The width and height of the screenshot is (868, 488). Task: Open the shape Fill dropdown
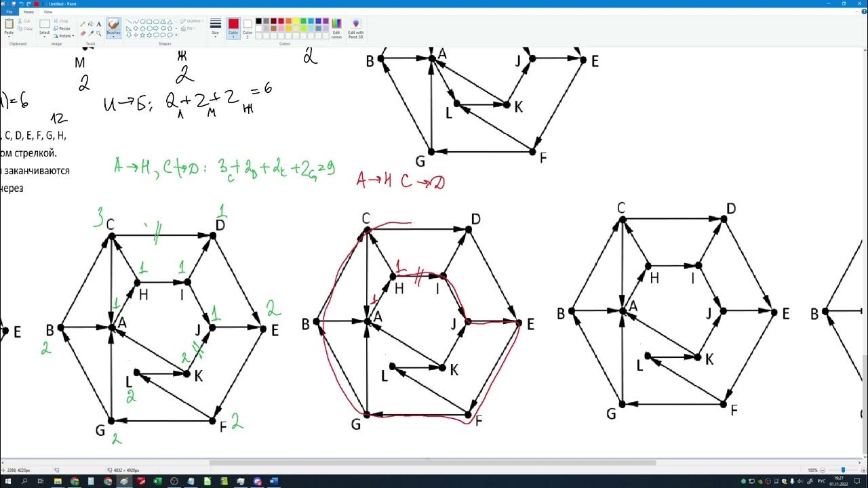click(x=188, y=28)
